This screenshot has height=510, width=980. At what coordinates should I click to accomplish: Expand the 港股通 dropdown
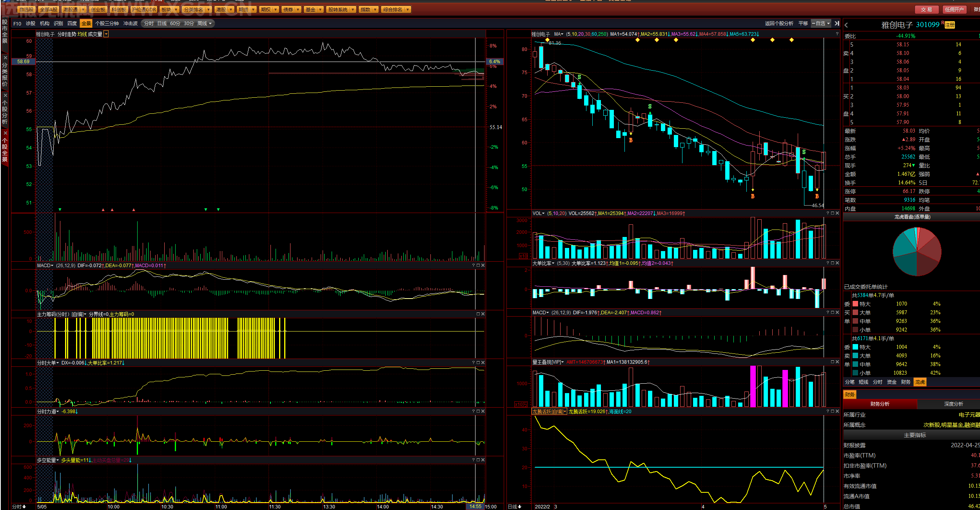pyautogui.click(x=83, y=9)
